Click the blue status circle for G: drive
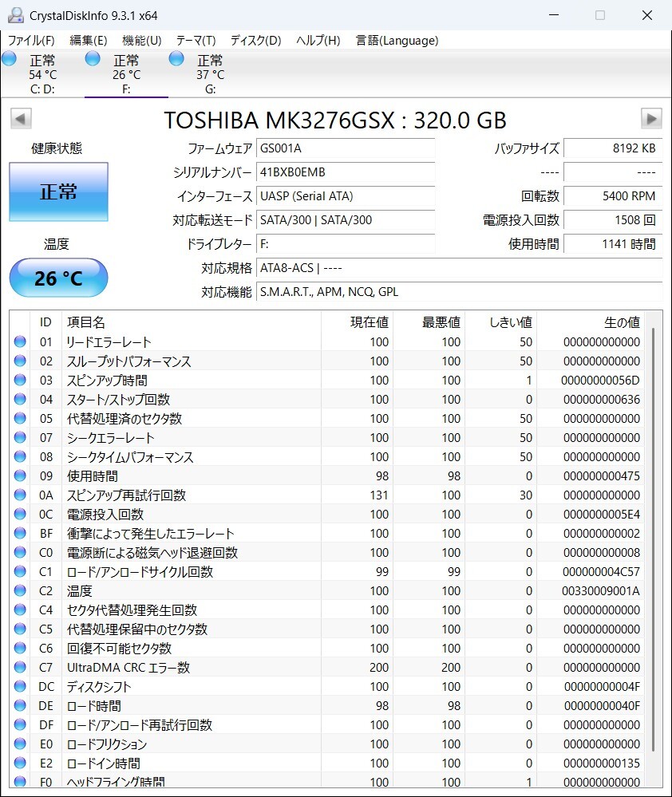The height and width of the screenshot is (797, 672). 176,58
